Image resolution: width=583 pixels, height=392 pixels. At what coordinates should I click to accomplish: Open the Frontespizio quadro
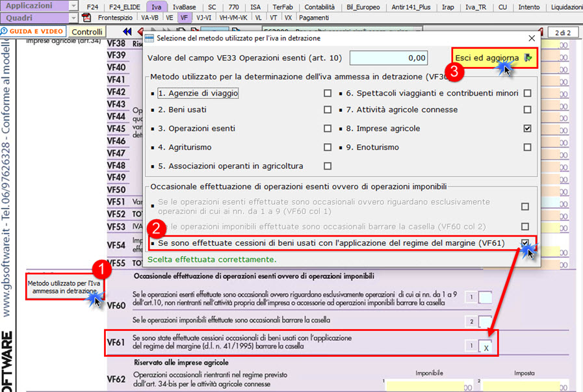coord(115,18)
